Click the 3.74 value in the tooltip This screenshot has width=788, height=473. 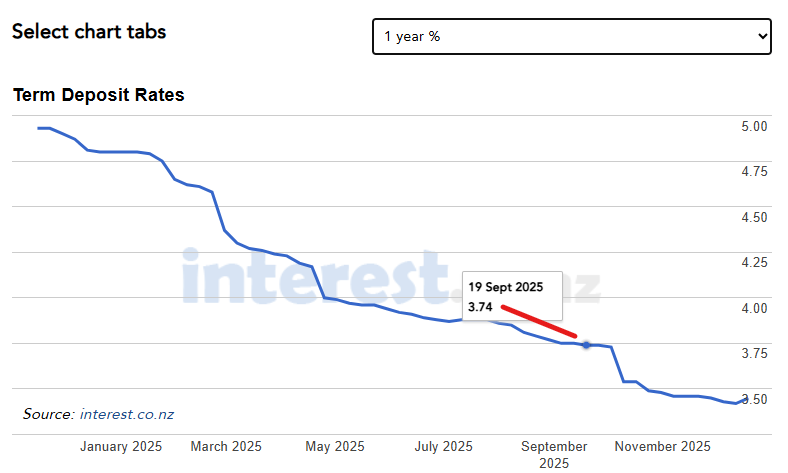[480, 307]
